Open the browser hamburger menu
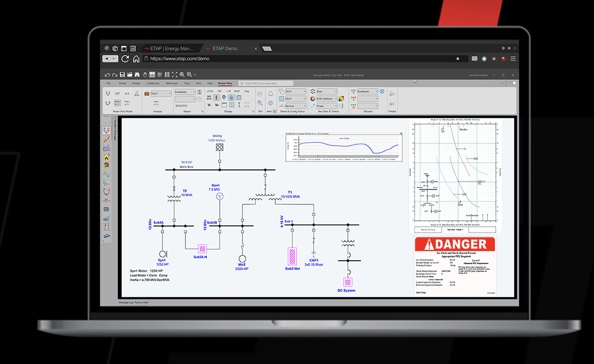594x364 pixels. point(513,58)
